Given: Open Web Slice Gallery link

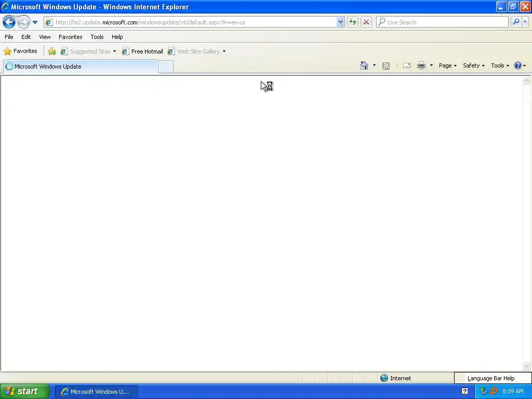Looking at the screenshot, I should click(x=194, y=51).
